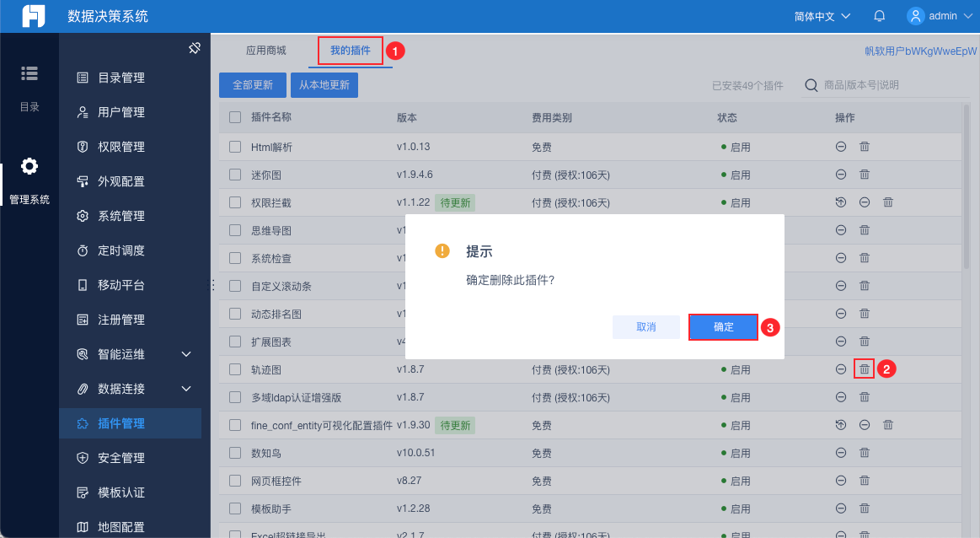Open the 管理系统 gear icon
This screenshot has width=980, height=538.
point(29,166)
